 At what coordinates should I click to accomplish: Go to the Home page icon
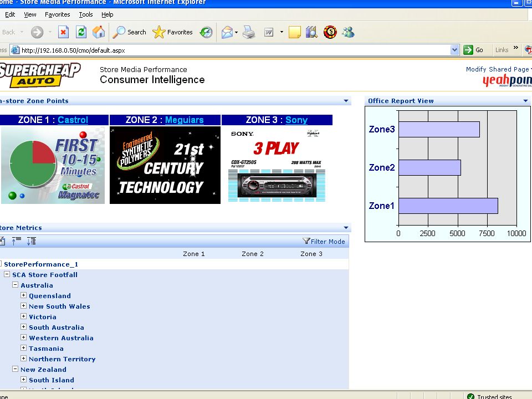coord(99,32)
